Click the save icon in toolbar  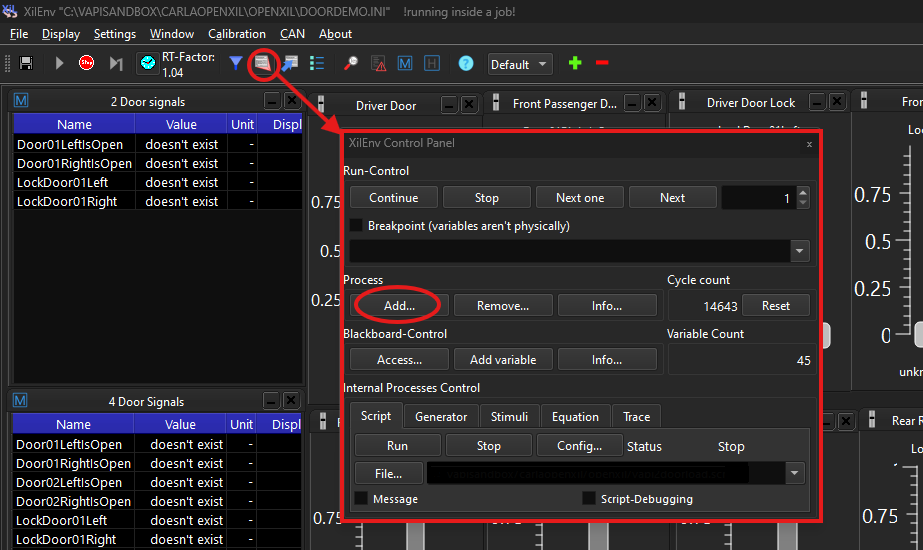(26, 63)
